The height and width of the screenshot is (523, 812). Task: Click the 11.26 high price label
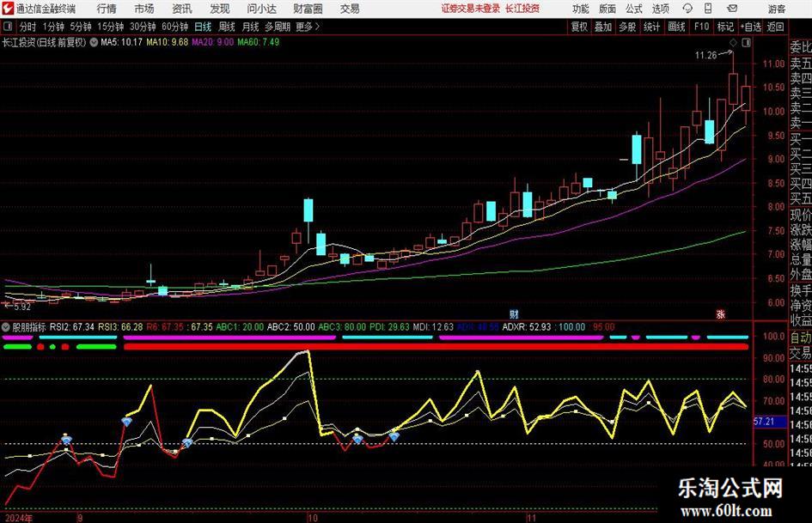coord(705,56)
